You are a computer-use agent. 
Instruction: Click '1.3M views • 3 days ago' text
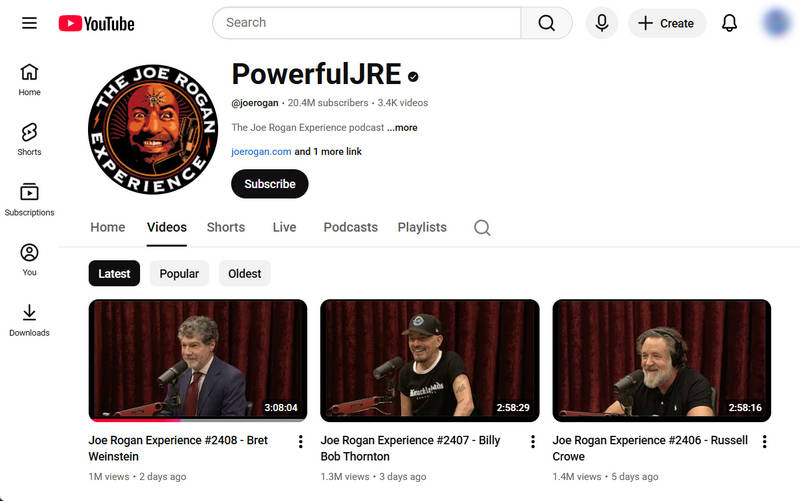(373, 477)
